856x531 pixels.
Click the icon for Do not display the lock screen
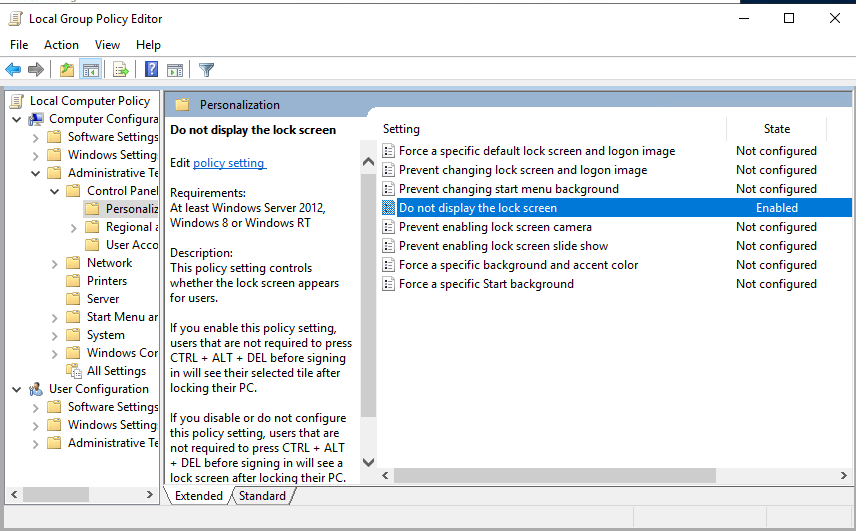click(x=388, y=208)
